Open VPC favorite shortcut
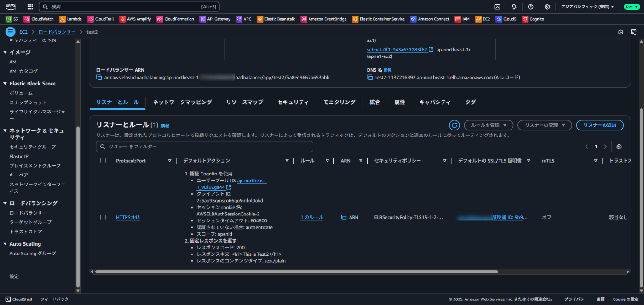The image size is (644, 305). click(244, 19)
